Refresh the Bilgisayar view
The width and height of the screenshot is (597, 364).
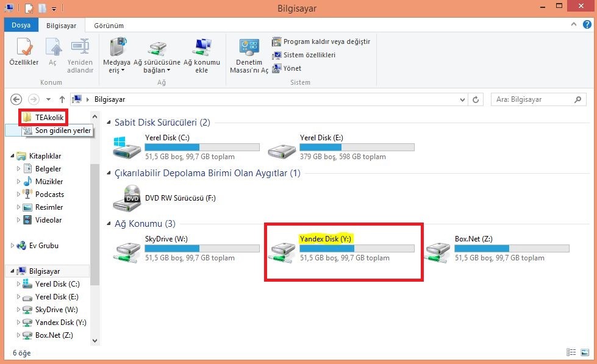pos(476,100)
